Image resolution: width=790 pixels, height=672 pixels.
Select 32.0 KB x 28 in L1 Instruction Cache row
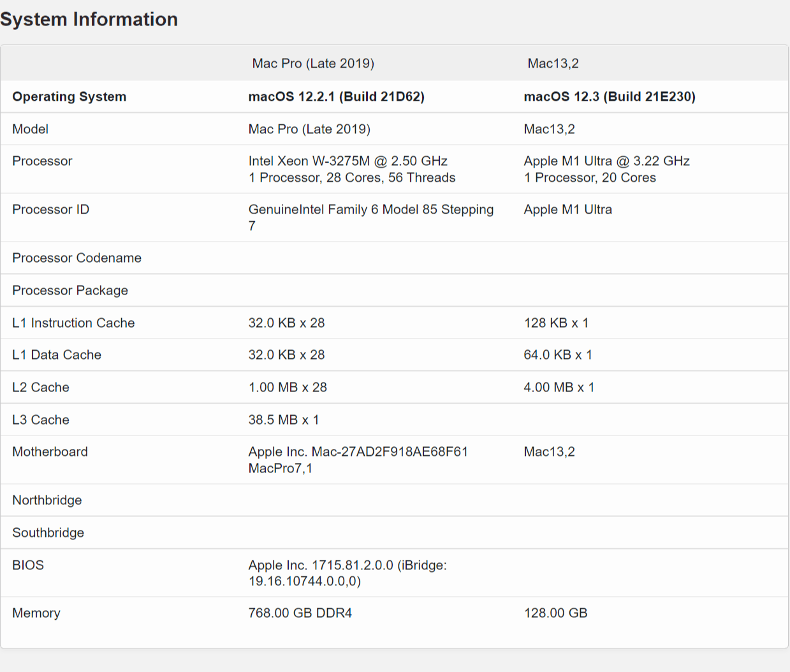(286, 323)
